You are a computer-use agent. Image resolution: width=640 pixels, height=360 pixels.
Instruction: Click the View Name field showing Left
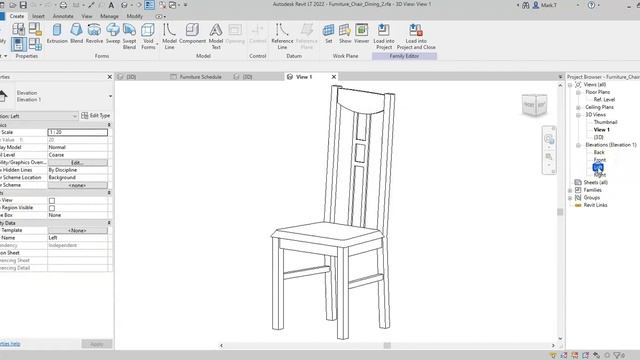(x=78, y=238)
